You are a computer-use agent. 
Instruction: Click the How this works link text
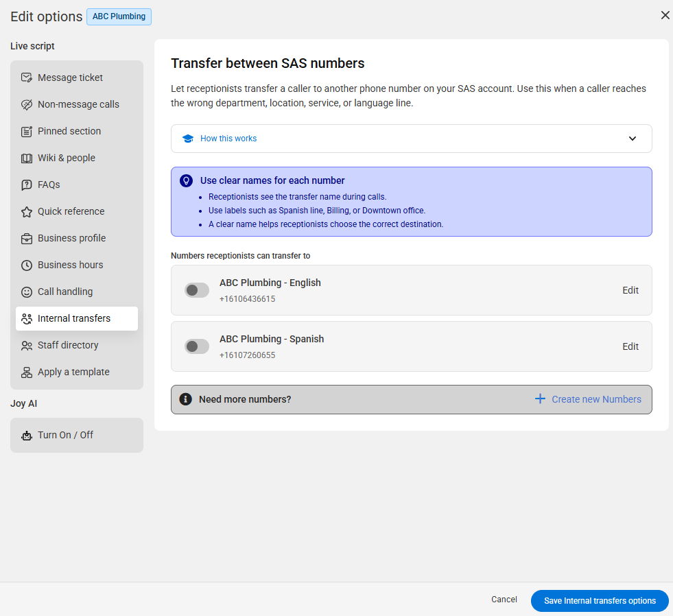[228, 139]
